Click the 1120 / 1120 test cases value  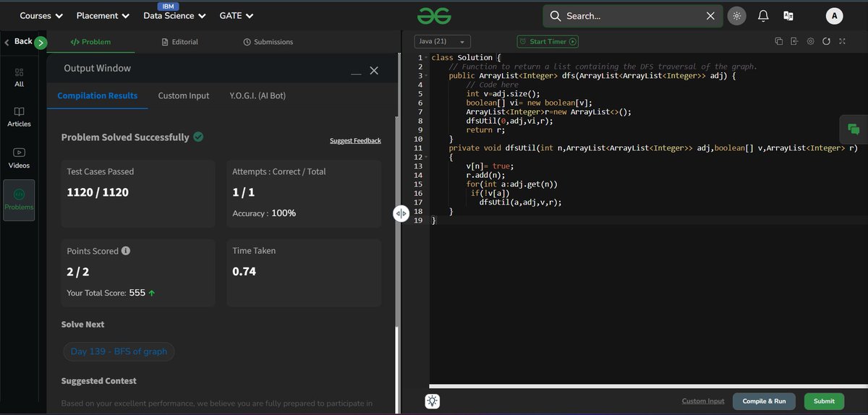tap(98, 192)
